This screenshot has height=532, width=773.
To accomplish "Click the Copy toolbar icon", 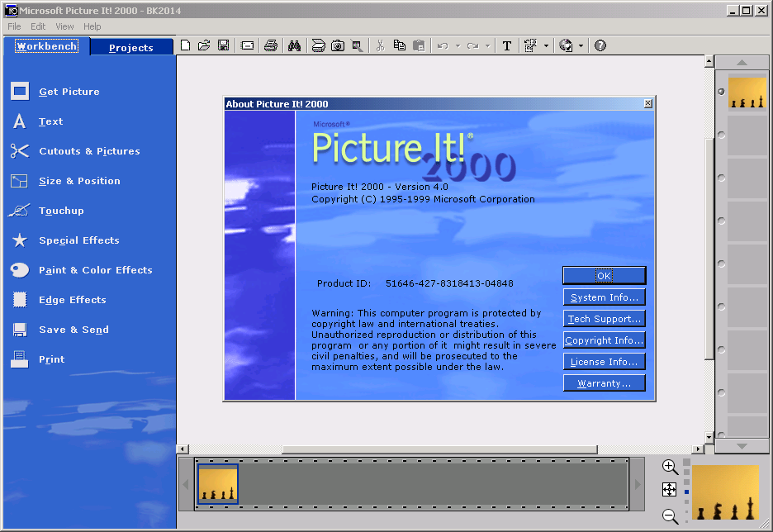I will pos(400,46).
